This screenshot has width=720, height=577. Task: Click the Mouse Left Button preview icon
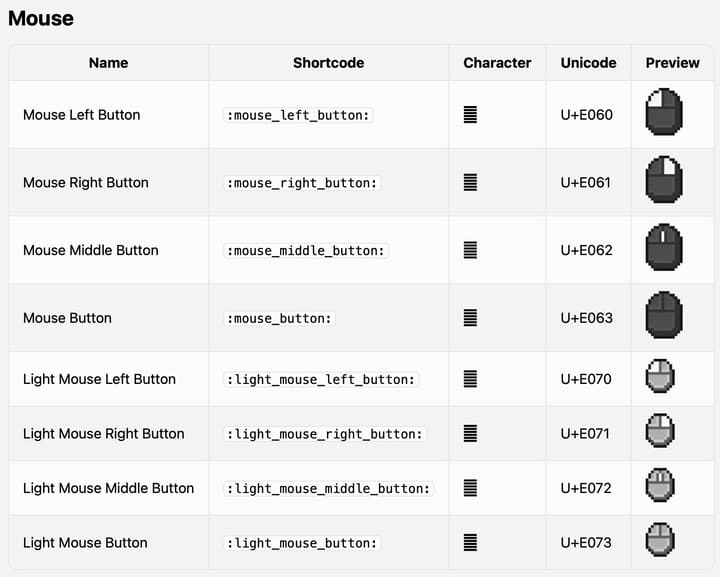pyautogui.click(x=664, y=112)
